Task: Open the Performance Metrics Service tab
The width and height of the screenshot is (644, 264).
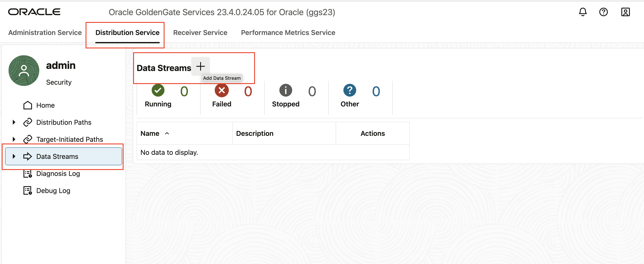Action: (288, 32)
